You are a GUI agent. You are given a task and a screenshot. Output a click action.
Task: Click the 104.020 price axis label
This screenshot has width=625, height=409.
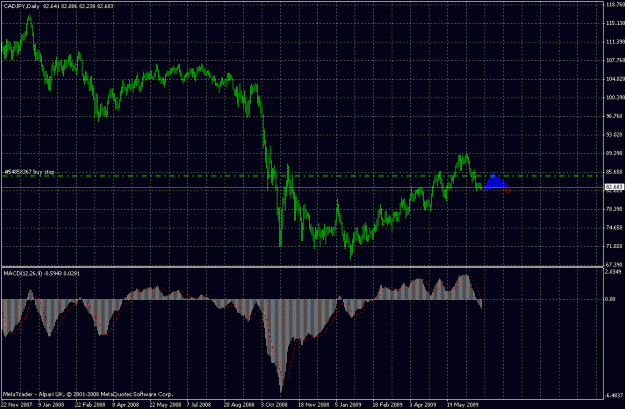point(615,79)
